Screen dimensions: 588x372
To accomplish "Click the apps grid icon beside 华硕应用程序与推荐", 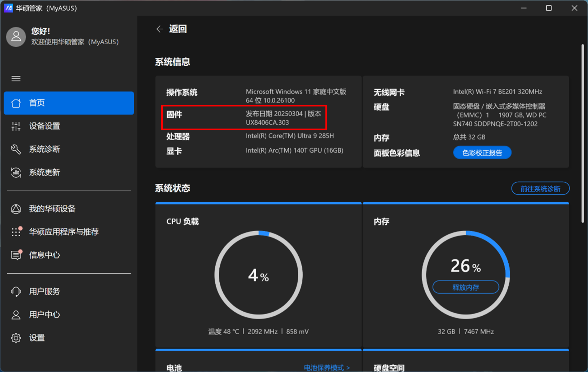I will point(16,231).
